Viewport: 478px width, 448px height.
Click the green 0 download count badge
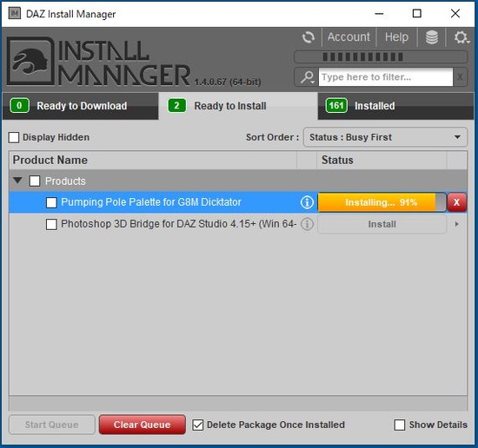coord(19,106)
